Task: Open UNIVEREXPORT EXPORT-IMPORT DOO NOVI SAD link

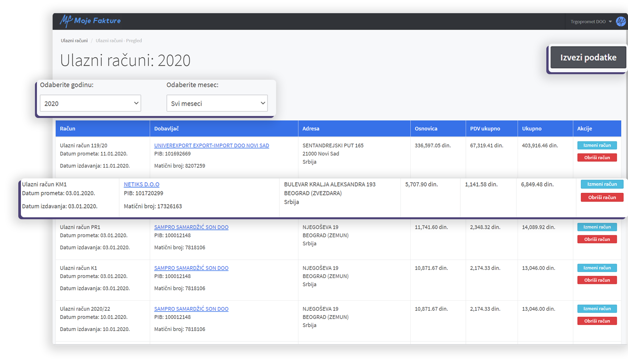Action: pos(211,145)
